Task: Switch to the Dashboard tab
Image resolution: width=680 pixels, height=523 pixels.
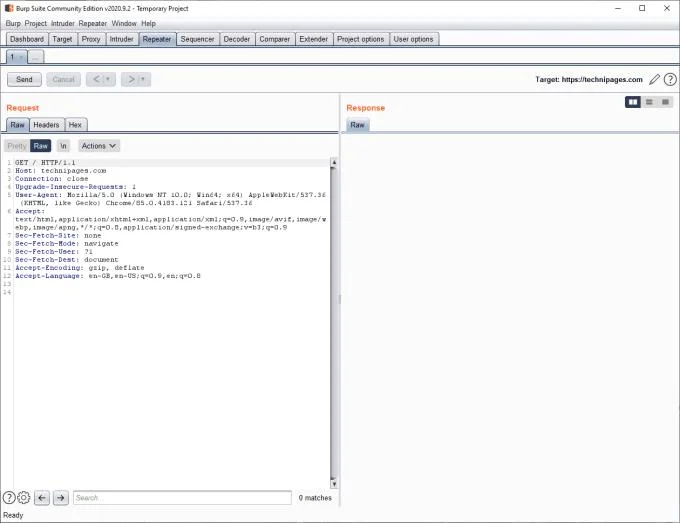Action: 27,39
